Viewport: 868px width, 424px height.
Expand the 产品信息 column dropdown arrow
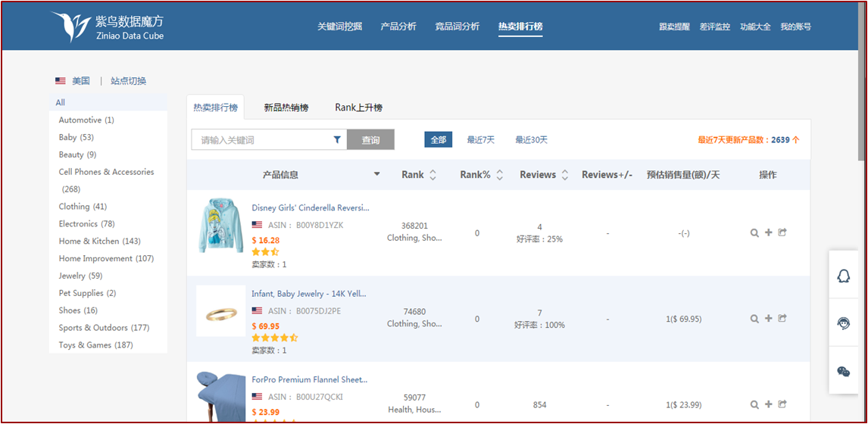pyautogui.click(x=377, y=175)
